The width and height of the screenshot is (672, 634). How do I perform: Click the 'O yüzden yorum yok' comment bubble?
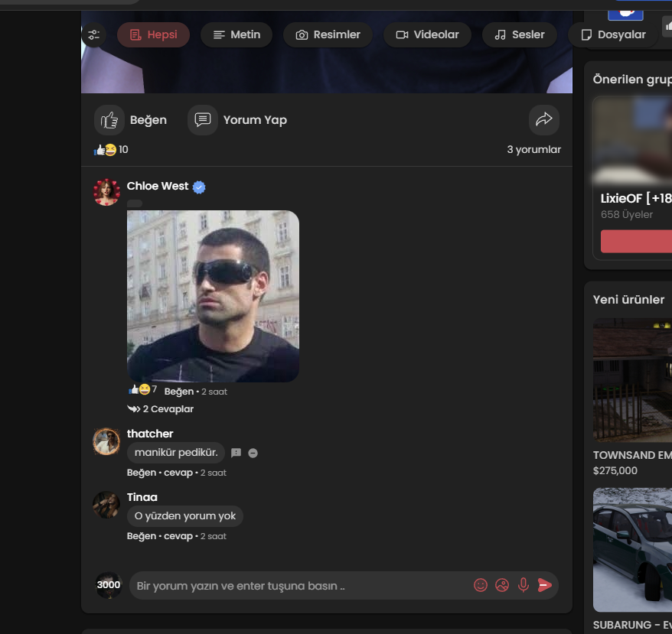tap(185, 516)
